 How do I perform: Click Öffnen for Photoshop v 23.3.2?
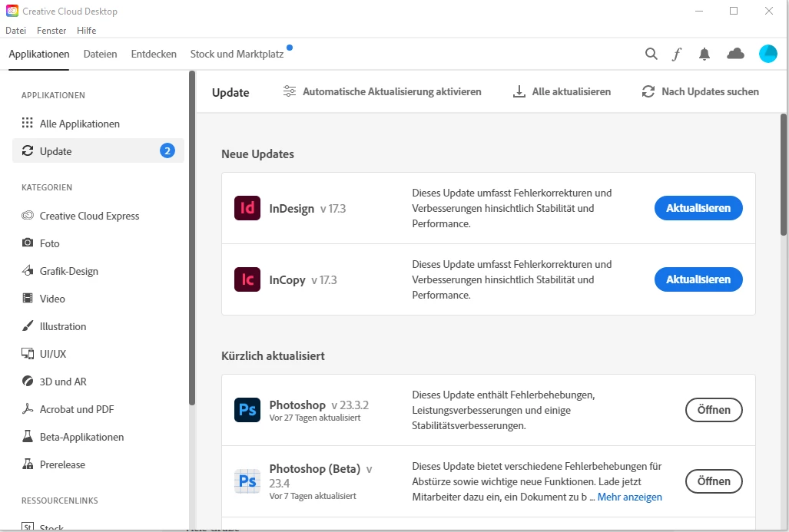tap(714, 410)
